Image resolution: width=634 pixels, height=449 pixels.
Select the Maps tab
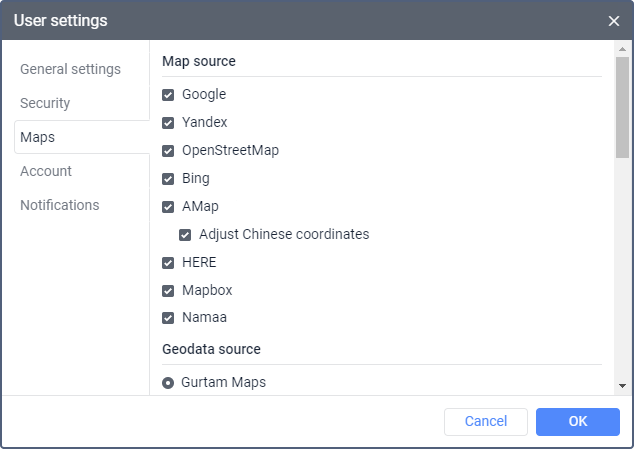click(38, 137)
